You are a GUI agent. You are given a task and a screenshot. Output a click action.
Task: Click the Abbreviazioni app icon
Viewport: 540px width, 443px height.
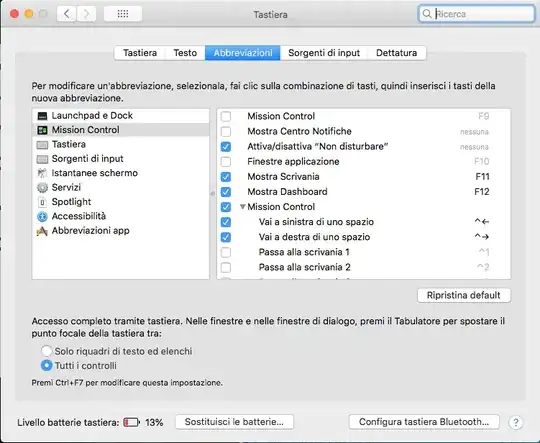[x=42, y=231]
